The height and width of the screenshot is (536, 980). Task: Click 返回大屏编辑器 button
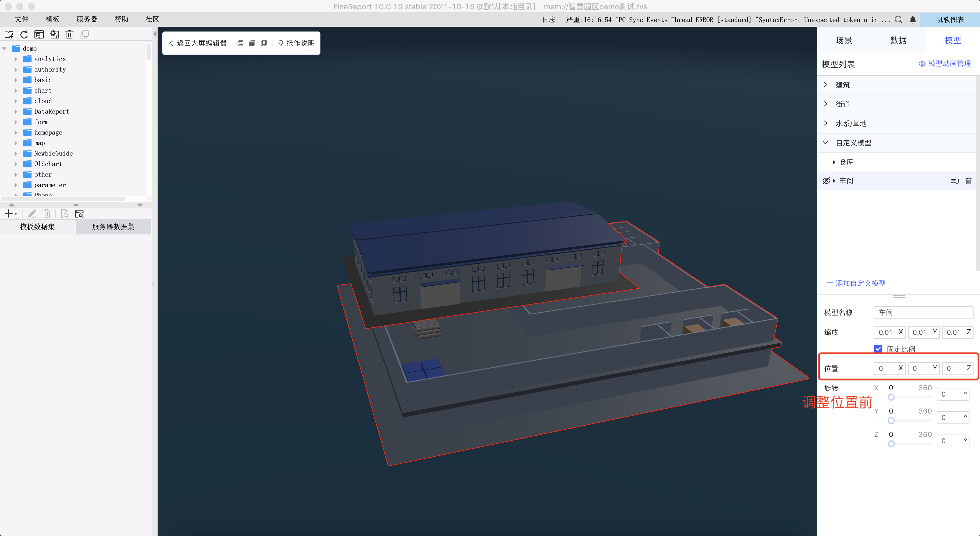click(198, 43)
